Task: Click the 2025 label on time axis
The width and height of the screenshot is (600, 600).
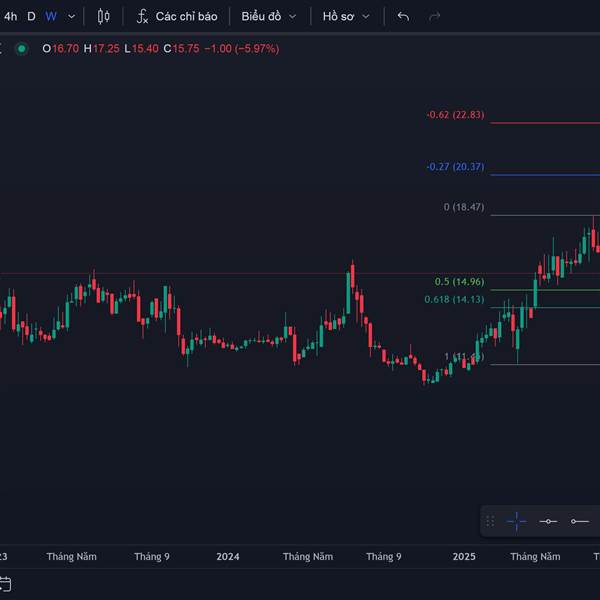Action: tap(464, 556)
